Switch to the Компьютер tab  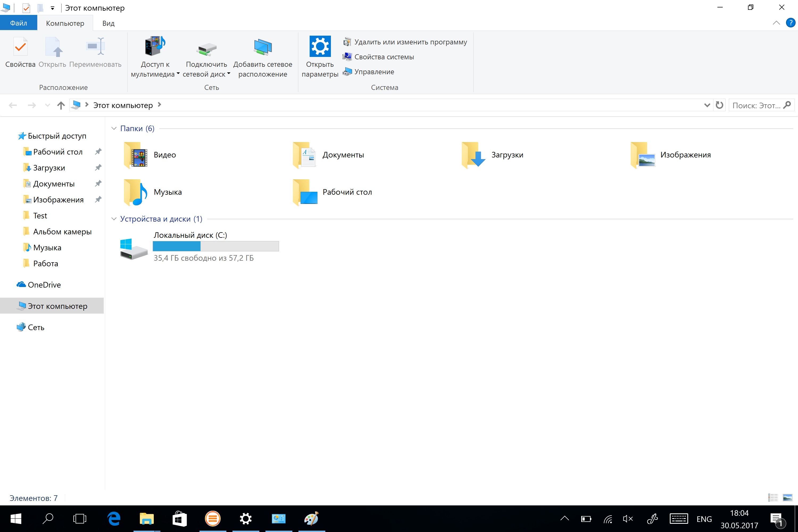65,23
